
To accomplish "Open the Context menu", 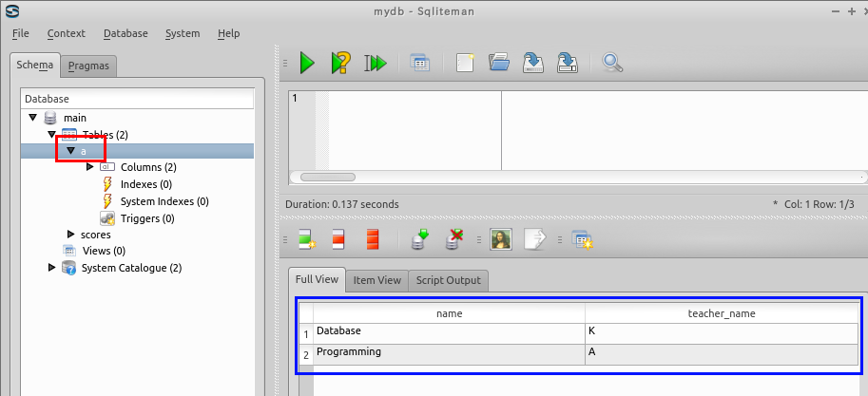I will 66,33.
